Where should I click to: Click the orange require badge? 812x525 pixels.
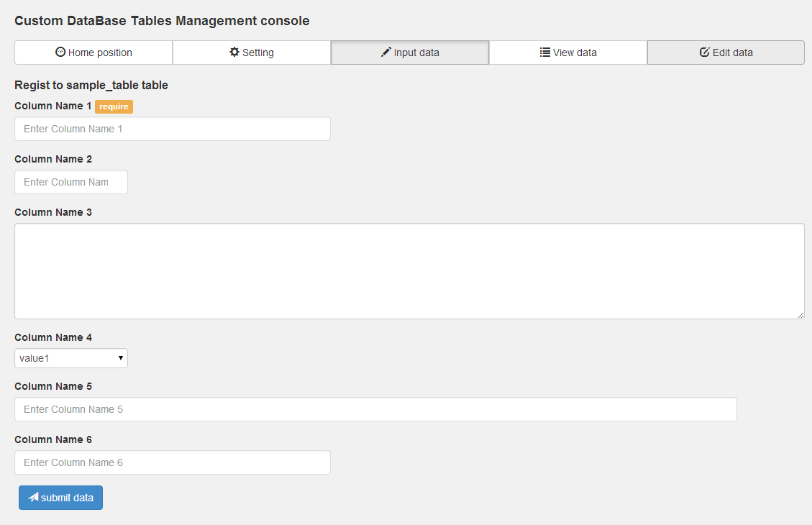(114, 106)
